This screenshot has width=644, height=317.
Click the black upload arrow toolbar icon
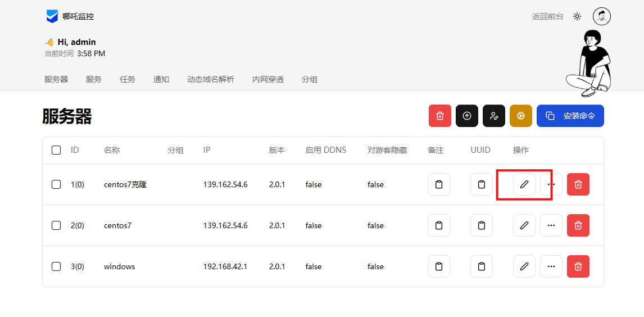467,116
